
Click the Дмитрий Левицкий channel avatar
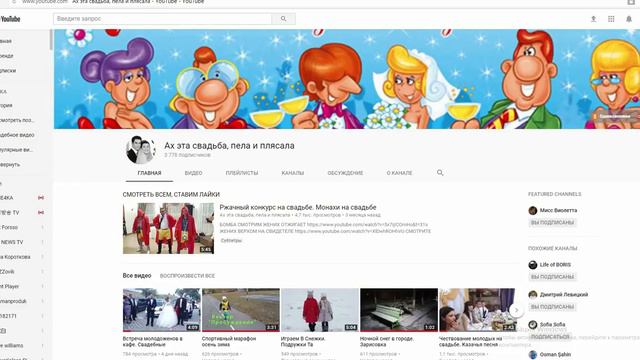(x=533, y=295)
